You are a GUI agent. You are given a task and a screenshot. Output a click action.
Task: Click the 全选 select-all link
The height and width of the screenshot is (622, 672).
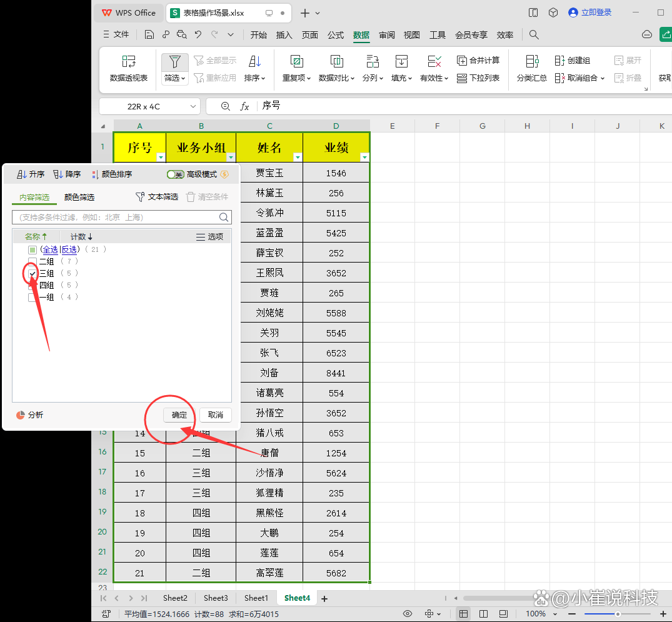tap(50, 249)
